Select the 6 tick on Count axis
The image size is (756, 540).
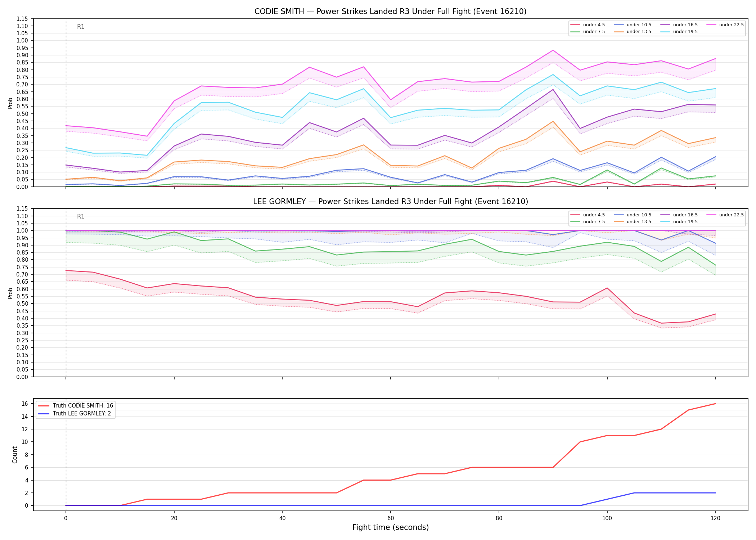click(27, 468)
